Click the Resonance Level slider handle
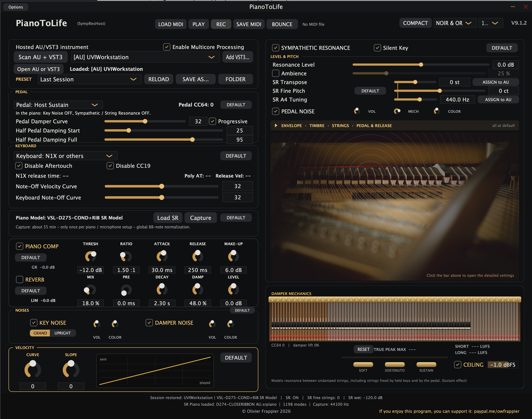 click(421, 65)
